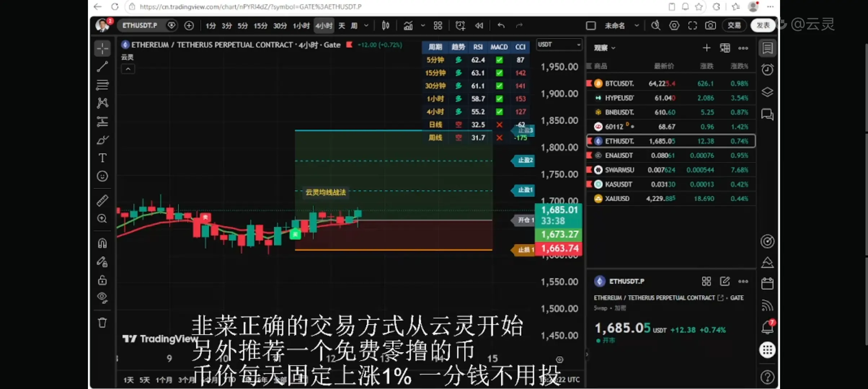The image size is (868, 389).
Task: Activate the brush drawing tool
Action: pos(102,140)
